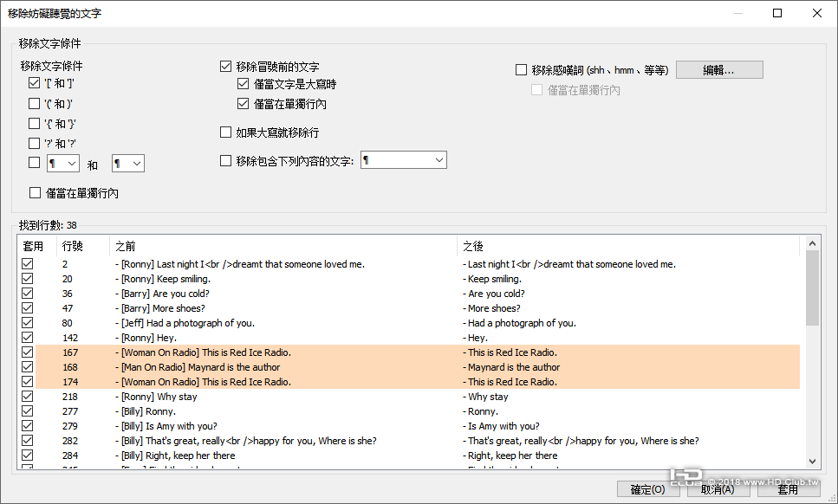838x504 pixels.
Task: Enable the '? 和 ?' removal checkbox
Action: [33, 141]
